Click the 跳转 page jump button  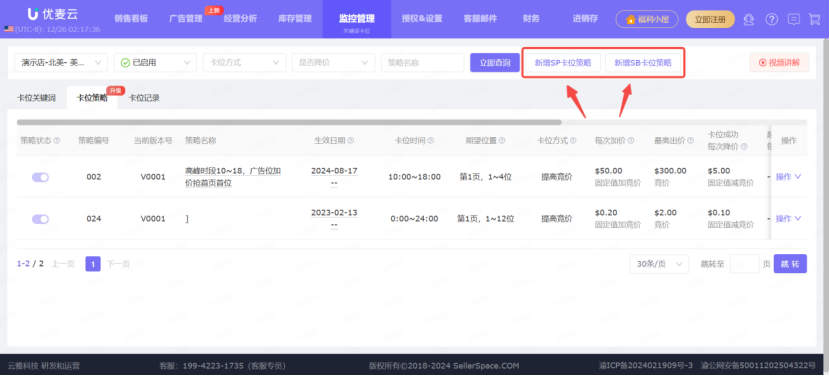tap(790, 264)
